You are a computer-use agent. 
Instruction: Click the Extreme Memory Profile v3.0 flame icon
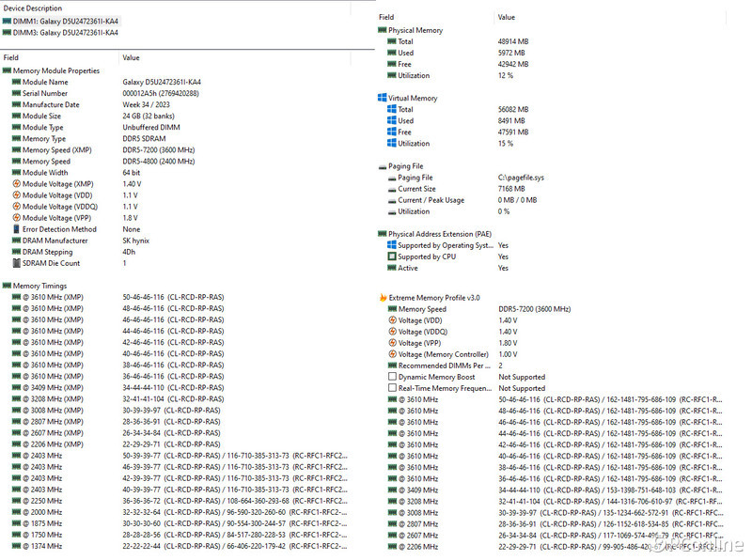[383, 297]
